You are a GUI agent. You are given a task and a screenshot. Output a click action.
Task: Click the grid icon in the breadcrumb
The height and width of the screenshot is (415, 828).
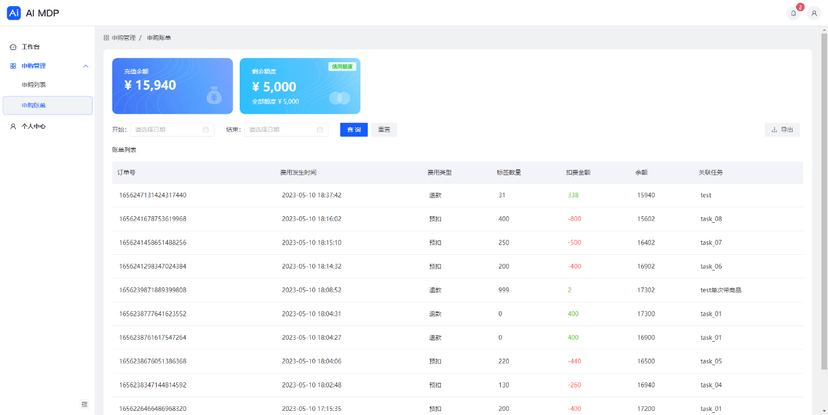[107, 38]
